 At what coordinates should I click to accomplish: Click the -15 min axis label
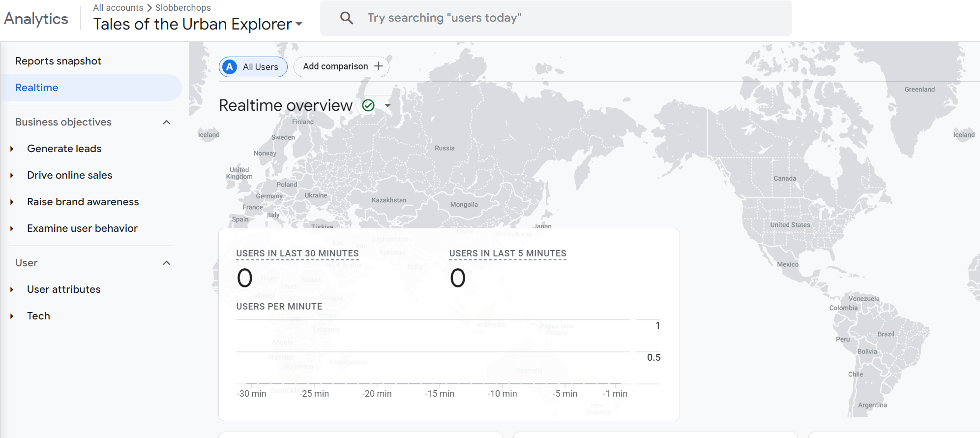440,394
